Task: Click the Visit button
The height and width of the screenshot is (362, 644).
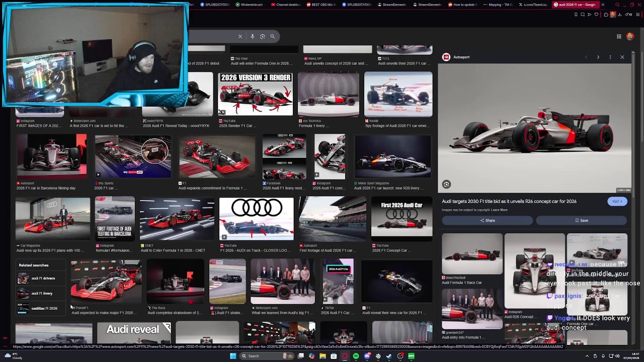Action: click(616, 201)
